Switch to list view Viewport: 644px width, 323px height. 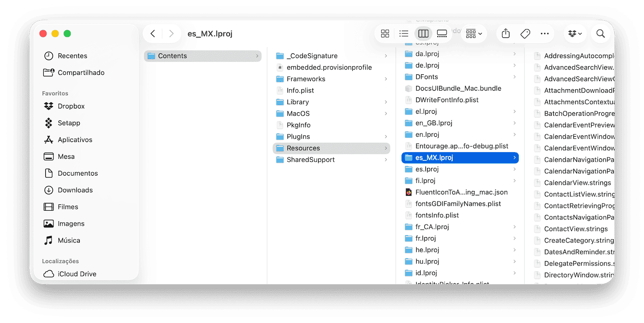pos(404,34)
